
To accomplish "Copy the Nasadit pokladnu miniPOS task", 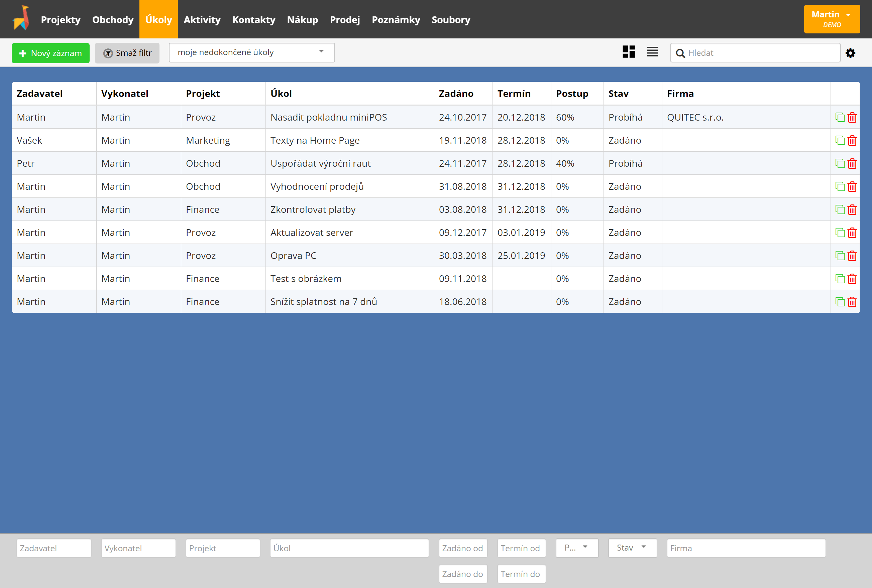I will click(840, 117).
